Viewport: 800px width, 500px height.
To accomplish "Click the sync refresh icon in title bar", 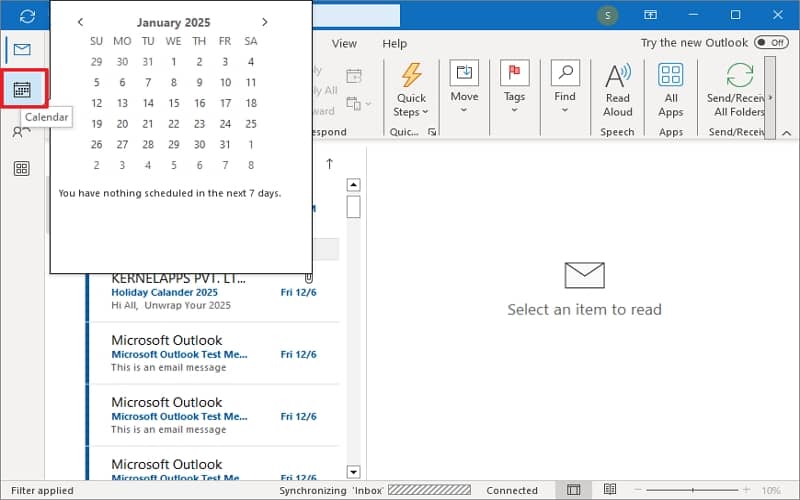I will coord(27,16).
